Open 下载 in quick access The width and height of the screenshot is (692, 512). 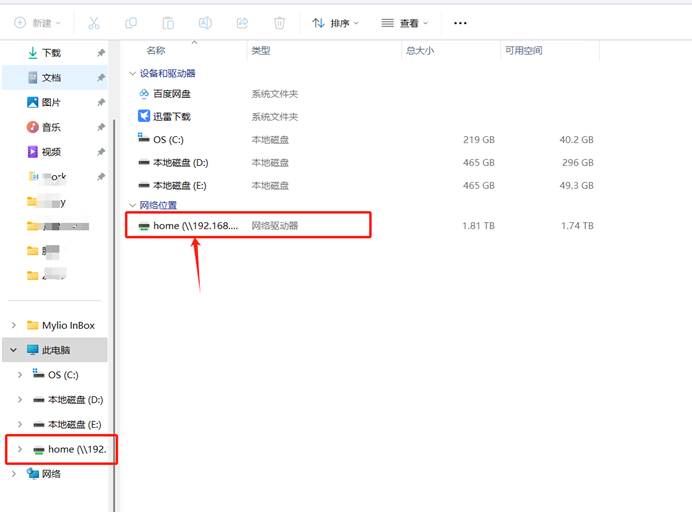click(x=51, y=53)
